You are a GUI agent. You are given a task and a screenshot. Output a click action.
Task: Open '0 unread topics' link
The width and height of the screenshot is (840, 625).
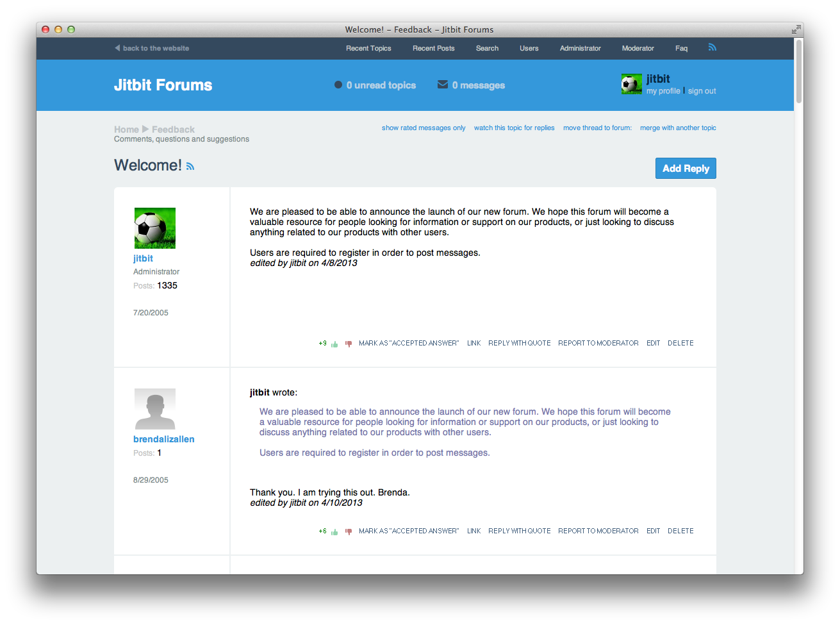pos(381,85)
